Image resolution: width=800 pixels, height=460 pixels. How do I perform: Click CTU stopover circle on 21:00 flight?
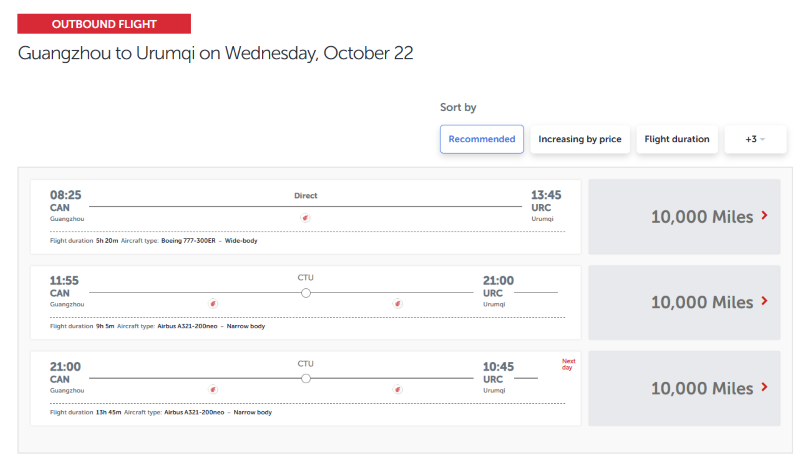point(306,378)
